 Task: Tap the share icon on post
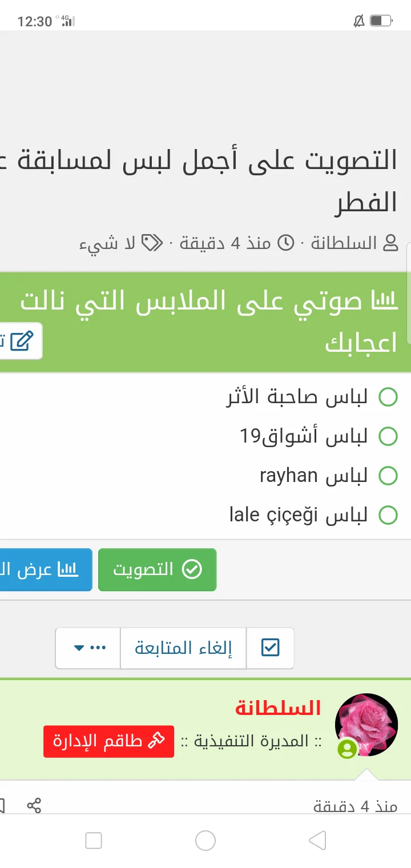(34, 805)
